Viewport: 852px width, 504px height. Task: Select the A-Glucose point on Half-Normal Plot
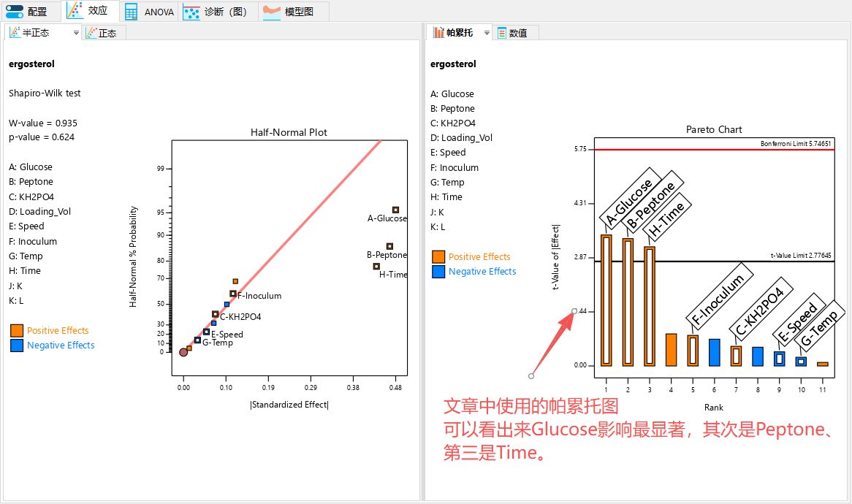click(x=395, y=209)
